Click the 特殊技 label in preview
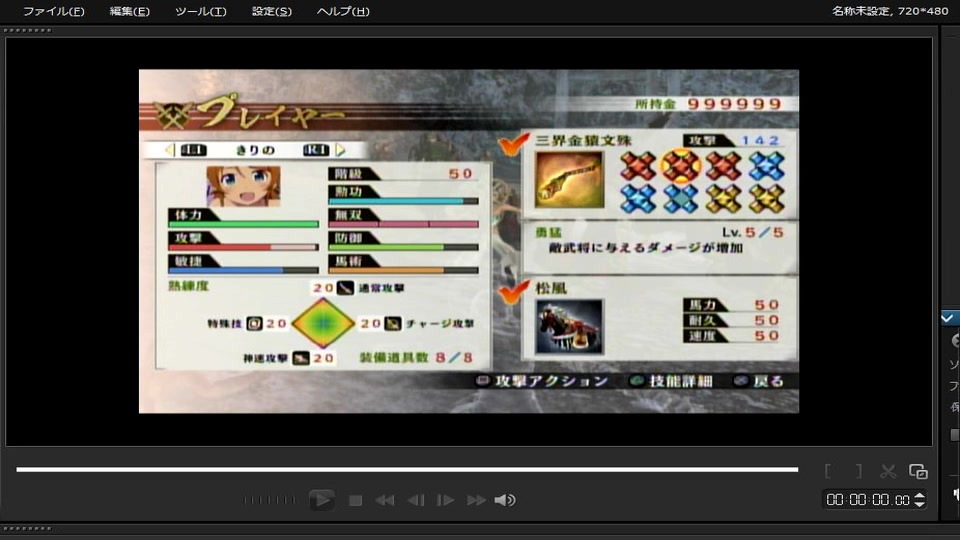The image size is (960, 540). click(x=225, y=324)
